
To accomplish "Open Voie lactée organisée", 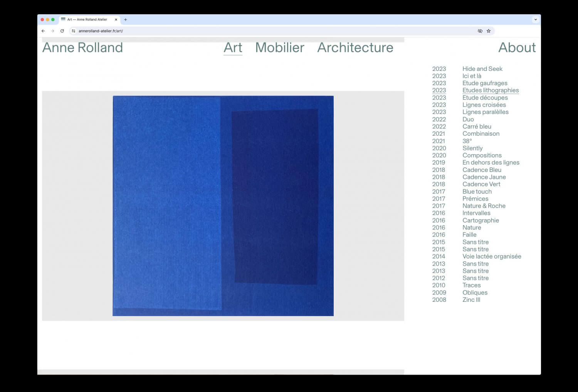I will coord(492,256).
